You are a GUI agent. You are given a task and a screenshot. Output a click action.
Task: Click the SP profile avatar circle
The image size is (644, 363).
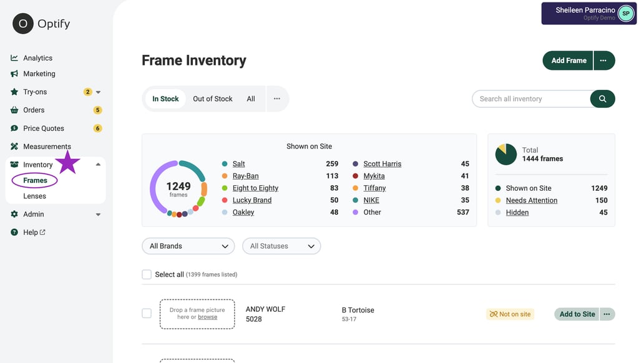coord(625,12)
